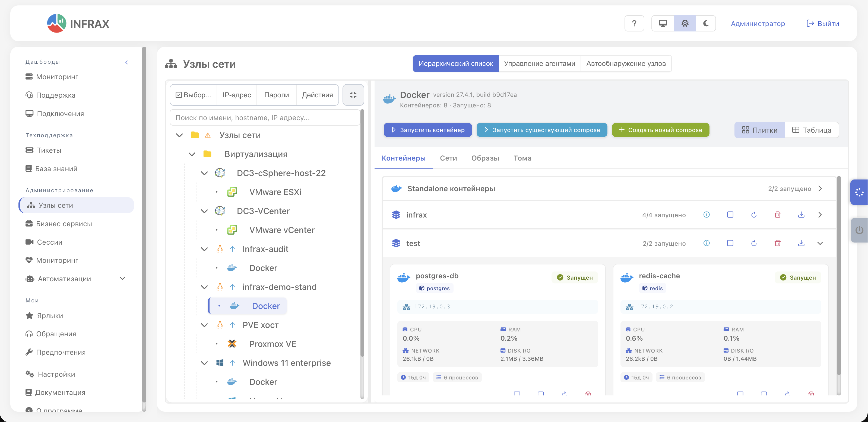The width and height of the screenshot is (868, 422).
Task: Switch to dark mode moon icon
Action: [x=706, y=24]
